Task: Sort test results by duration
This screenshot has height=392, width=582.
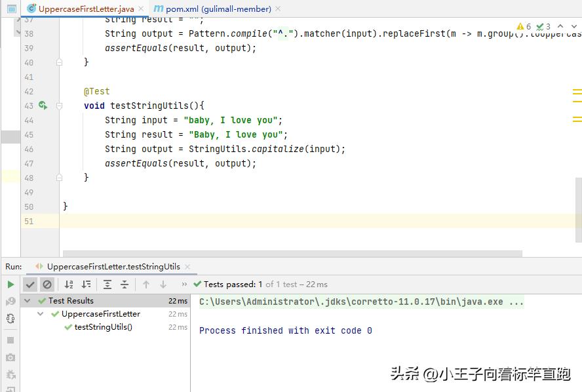Action: (x=86, y=284)
